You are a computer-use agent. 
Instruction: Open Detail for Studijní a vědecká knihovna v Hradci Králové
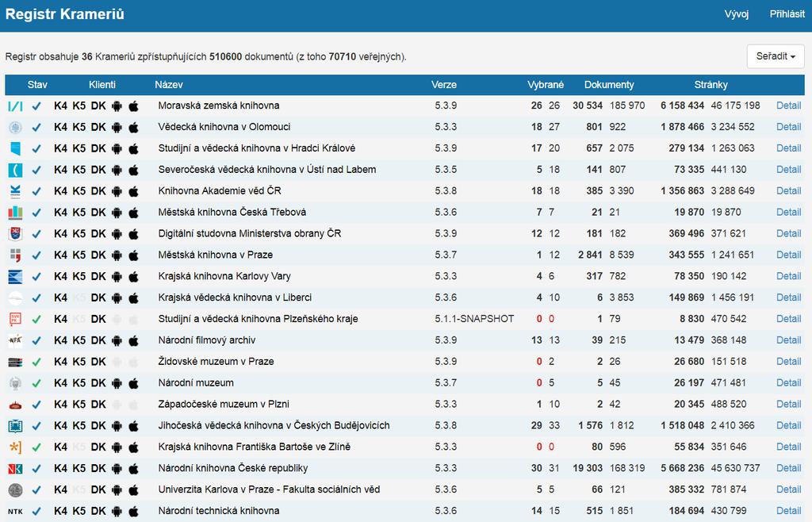click(789, 148)
